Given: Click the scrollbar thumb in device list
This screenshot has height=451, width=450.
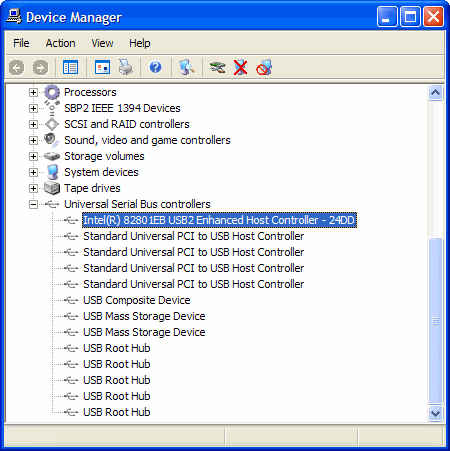Looking at the screenshot, I should (x=435, y=321).
